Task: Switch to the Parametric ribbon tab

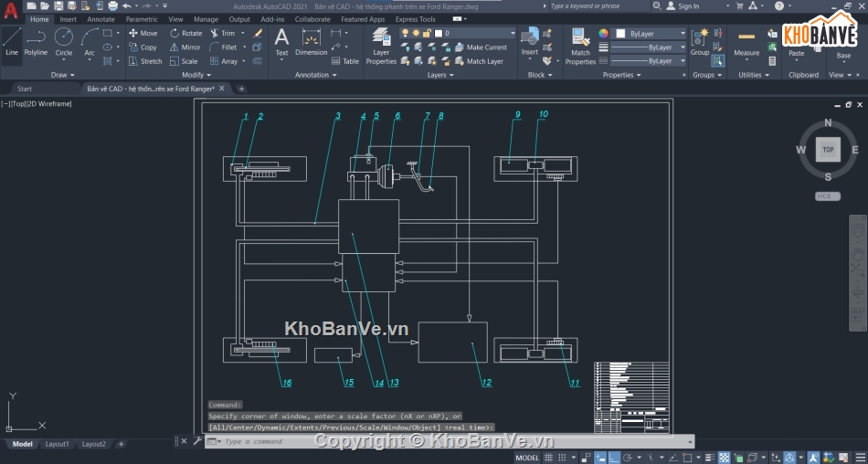Action: (142, 19)
